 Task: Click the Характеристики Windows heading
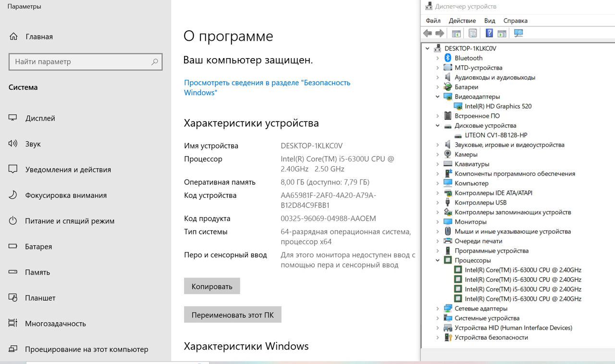point(246,346)
